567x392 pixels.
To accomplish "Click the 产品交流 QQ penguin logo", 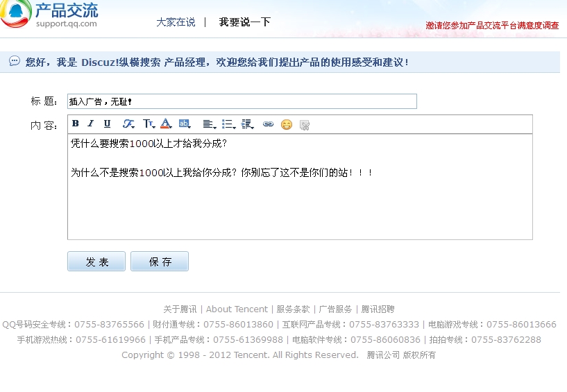I will click(16, 14).
